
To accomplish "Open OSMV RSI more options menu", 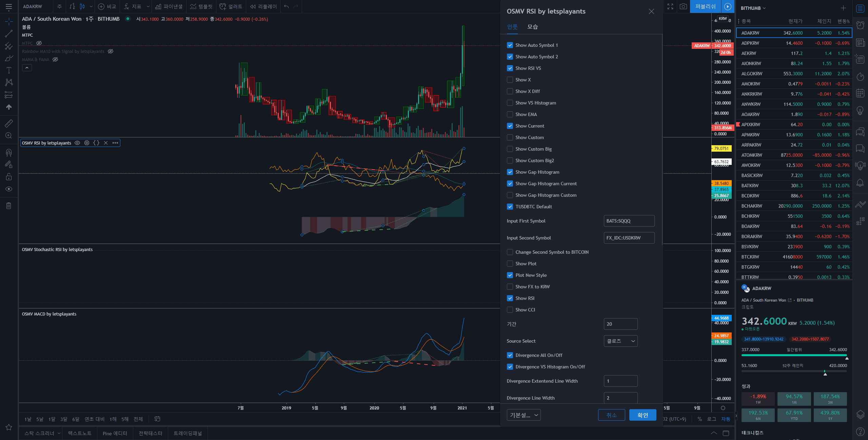I will pos(115,143).
